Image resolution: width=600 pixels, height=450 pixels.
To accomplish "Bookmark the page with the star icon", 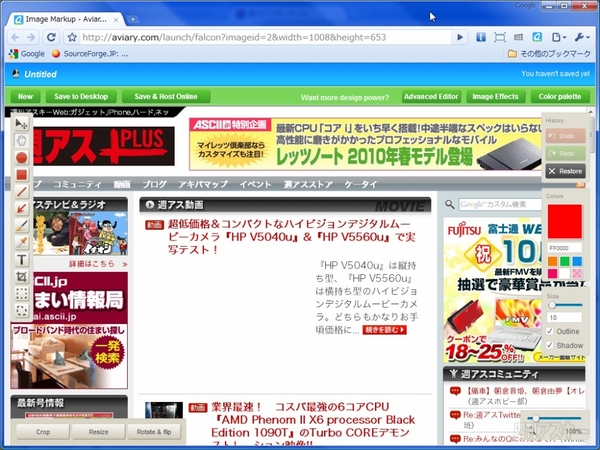I will 72,37.
